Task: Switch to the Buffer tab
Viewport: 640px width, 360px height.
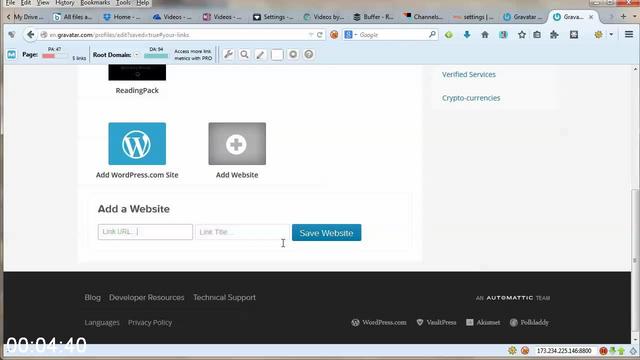Action: (x=374, y=17)
